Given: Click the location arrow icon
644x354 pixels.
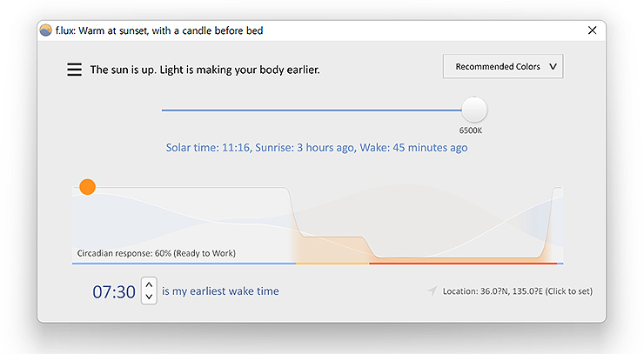Looking at the screenshot, I should tap(433, 291).
